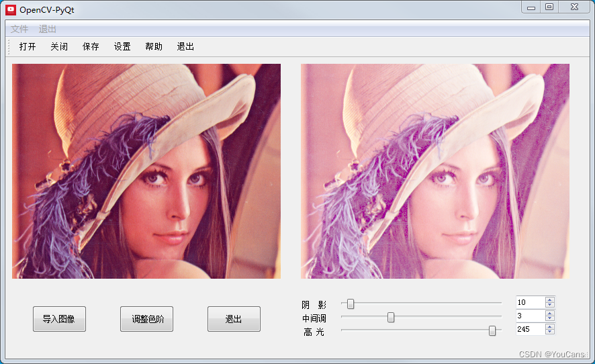The height and width of the screenshot is (364, 595).
Task: Click the 高光 value field showing 245
Action: tap(531, 329)
